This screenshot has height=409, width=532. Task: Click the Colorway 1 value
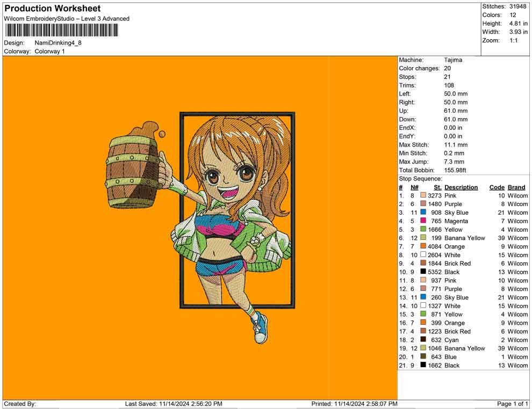[x=49, y=52]
